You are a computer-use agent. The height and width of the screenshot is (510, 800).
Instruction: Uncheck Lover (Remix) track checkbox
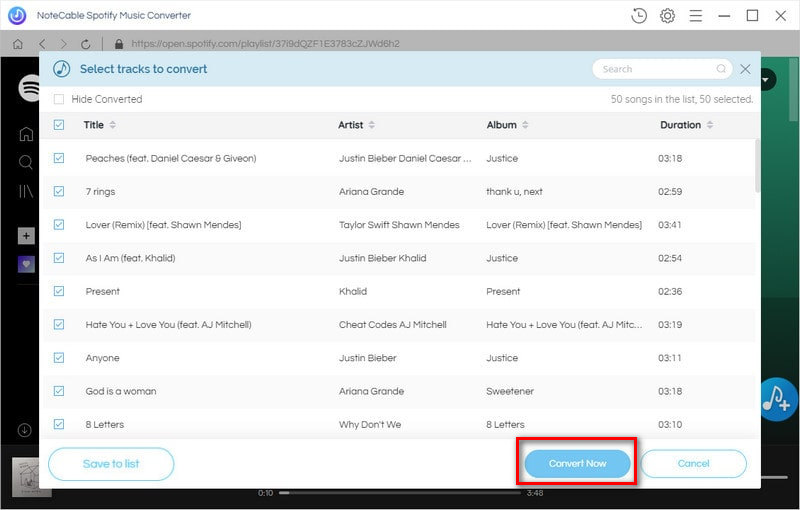[x=59, y=224]
